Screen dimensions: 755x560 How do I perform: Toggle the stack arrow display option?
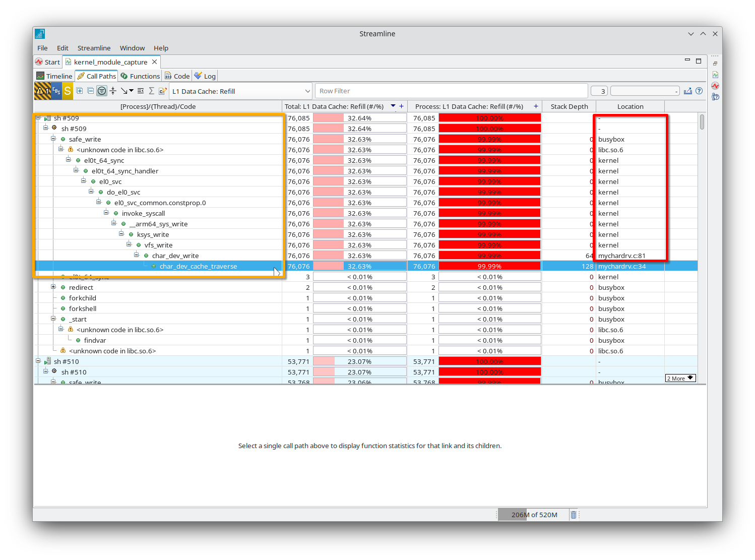(x=125, y=91)
